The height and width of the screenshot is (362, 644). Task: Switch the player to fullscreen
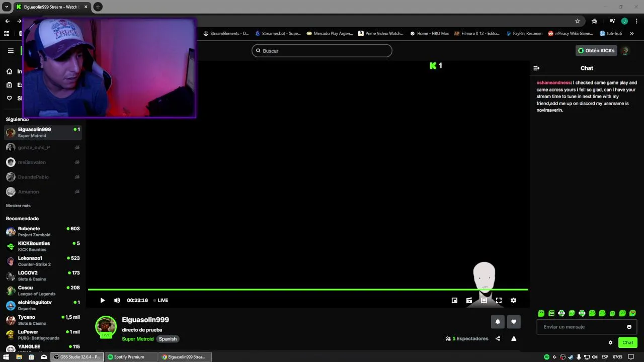tap(499, 300)
